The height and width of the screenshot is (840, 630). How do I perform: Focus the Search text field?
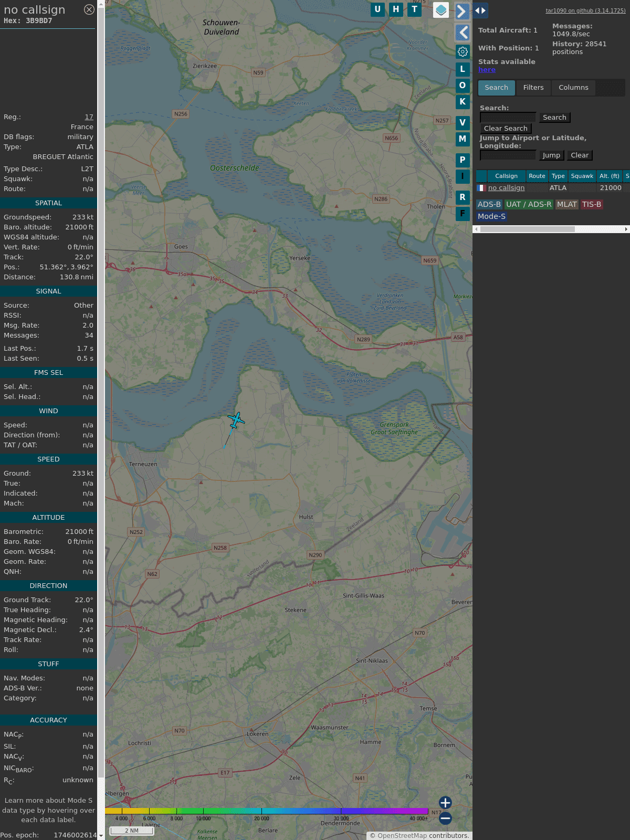tap(508, 118)
